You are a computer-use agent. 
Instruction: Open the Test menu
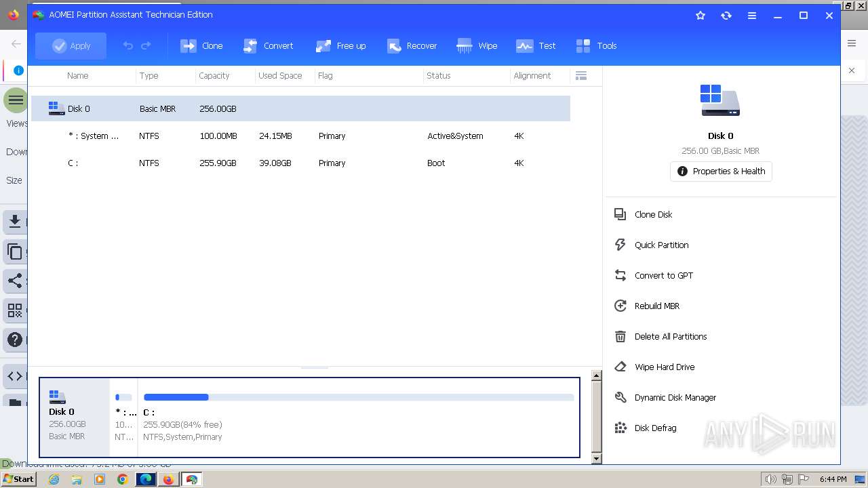(536, 46)
